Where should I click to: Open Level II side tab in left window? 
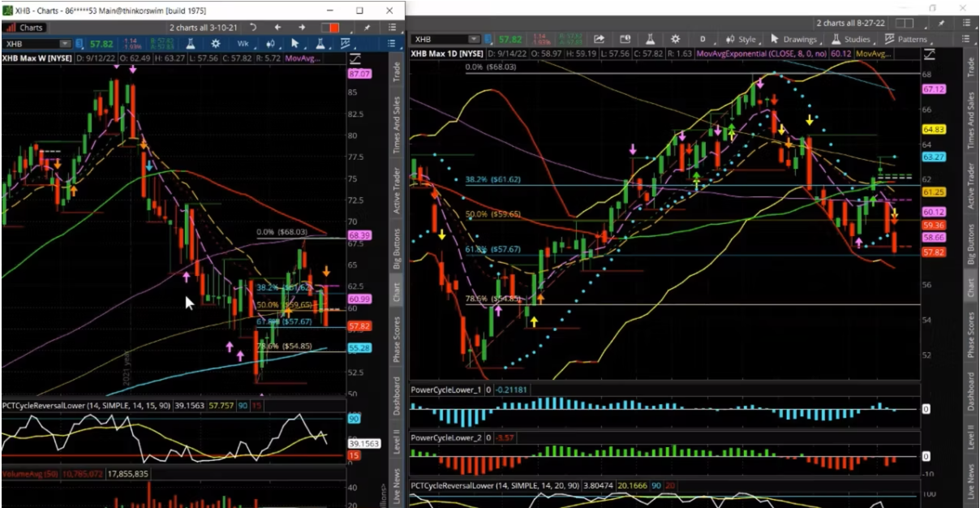point(397,441)
